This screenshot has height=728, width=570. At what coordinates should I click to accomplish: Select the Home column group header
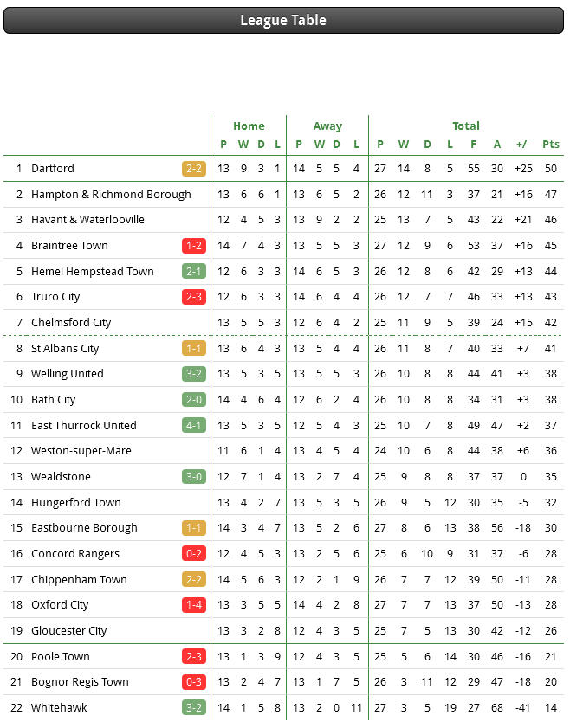tap(249, 126)
